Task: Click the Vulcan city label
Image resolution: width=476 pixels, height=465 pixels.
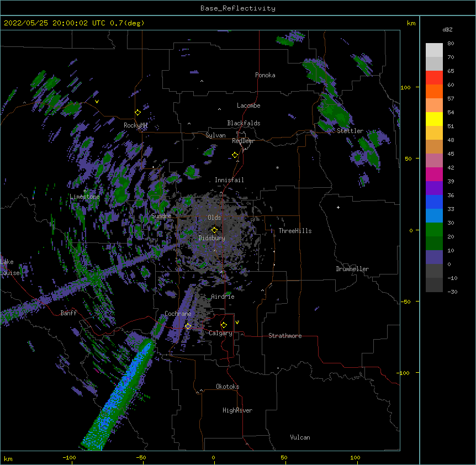Action: pos(300,437)
